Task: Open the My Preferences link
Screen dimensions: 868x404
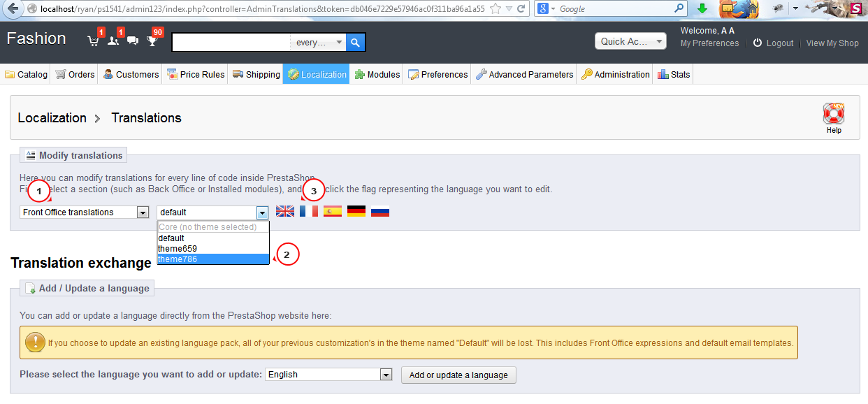Action: click(x=709, y=43)
